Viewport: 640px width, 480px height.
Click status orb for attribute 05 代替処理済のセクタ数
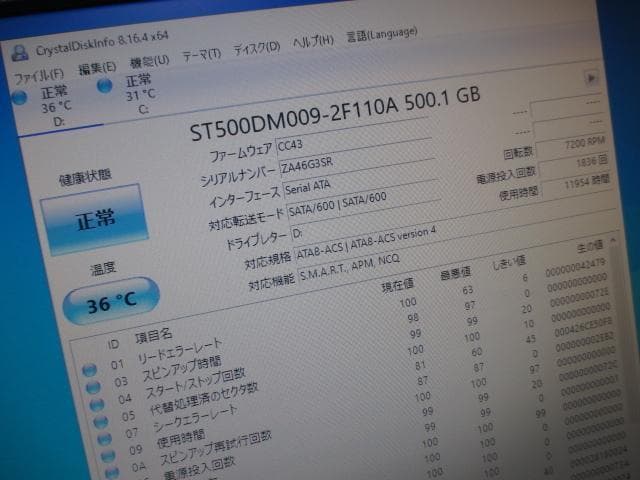[100, 421]
